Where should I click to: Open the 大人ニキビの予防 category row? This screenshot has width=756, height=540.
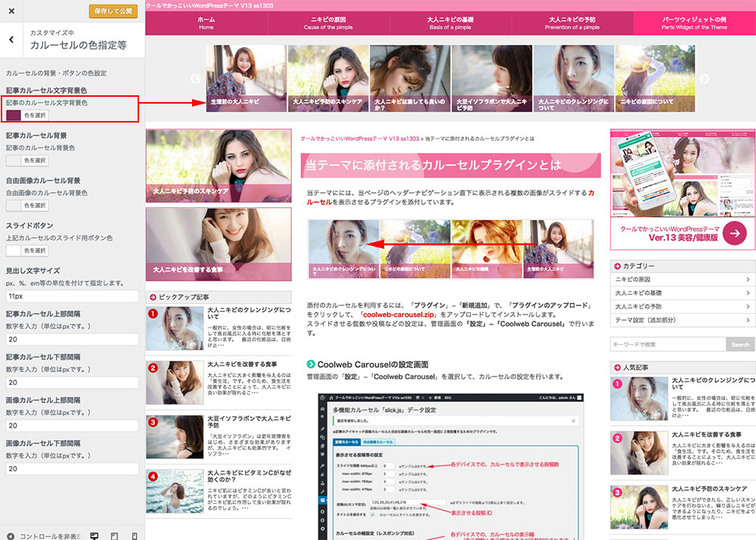pos(683,306)
